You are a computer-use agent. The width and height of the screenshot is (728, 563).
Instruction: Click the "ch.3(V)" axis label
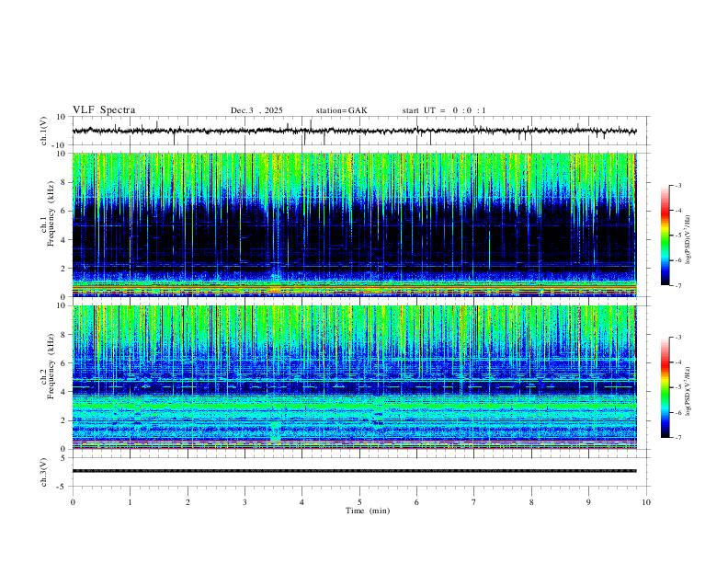coord(44,473)
